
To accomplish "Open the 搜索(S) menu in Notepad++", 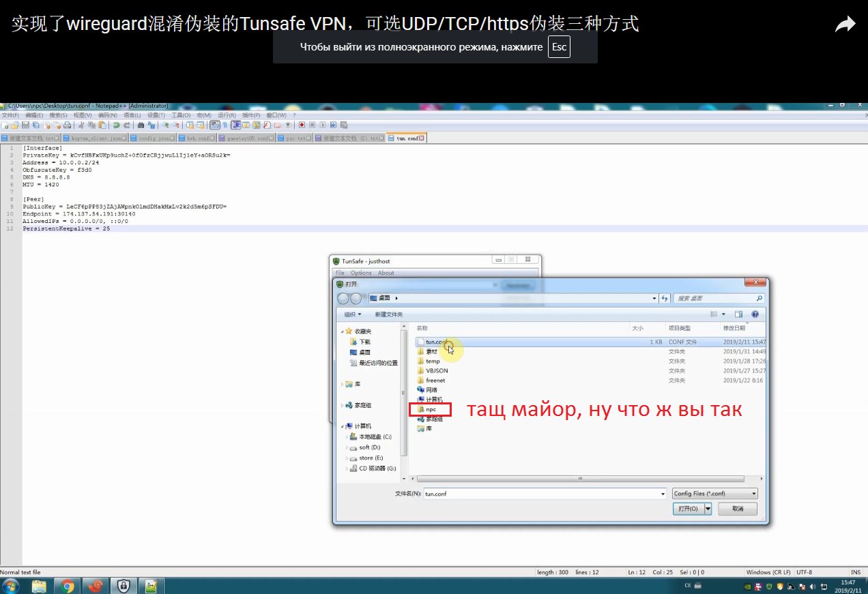I will click(58, 115).
